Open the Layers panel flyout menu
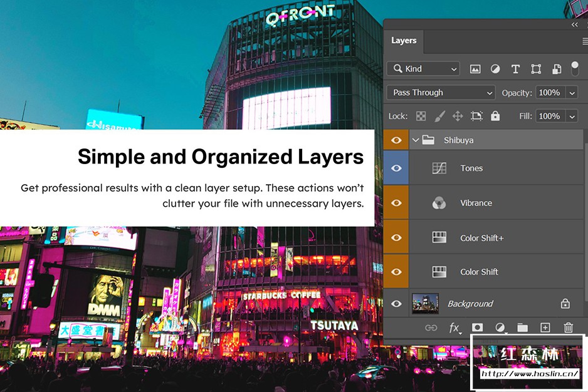The image size is (588, 392). [x=585, y=41]
